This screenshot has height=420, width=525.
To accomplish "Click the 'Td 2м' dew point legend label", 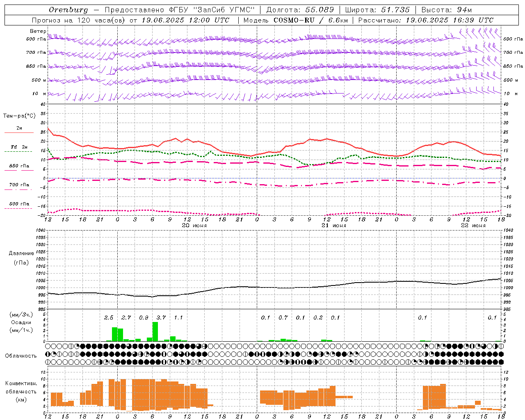I will 19,147.
